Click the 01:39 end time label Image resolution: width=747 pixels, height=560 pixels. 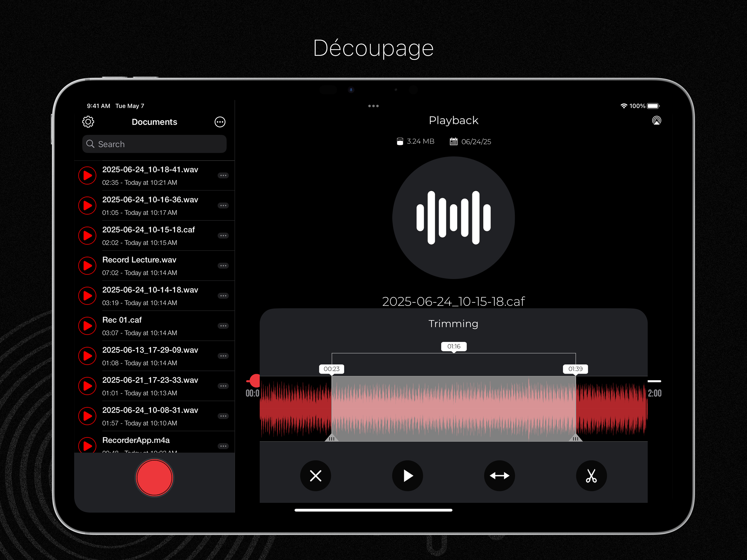coord(576,369)
